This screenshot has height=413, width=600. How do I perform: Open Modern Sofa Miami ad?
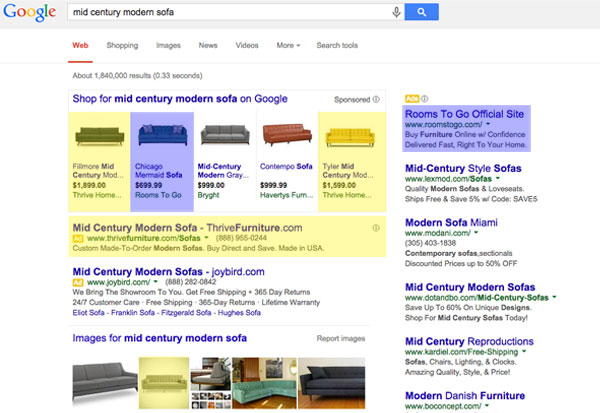pyautogui.click(x=451, y=223)
